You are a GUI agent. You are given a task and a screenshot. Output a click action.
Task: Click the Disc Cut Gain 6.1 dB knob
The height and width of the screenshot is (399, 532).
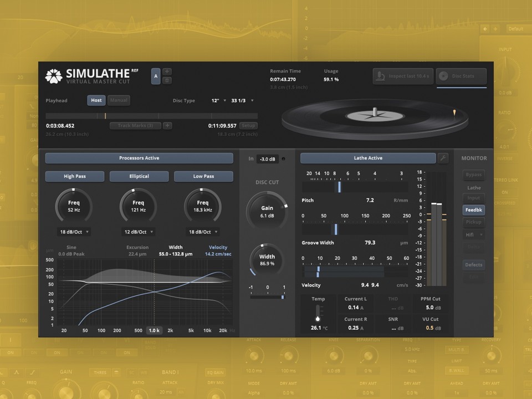267,211
